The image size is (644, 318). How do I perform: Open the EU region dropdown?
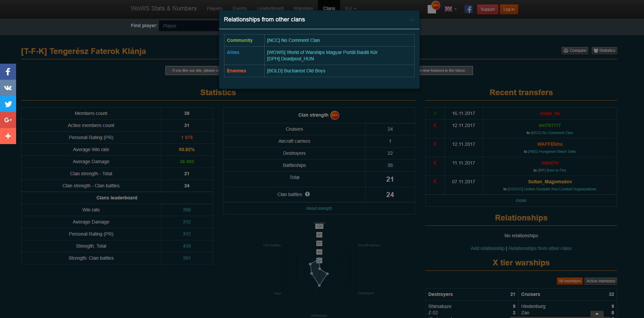pos(351,8)
